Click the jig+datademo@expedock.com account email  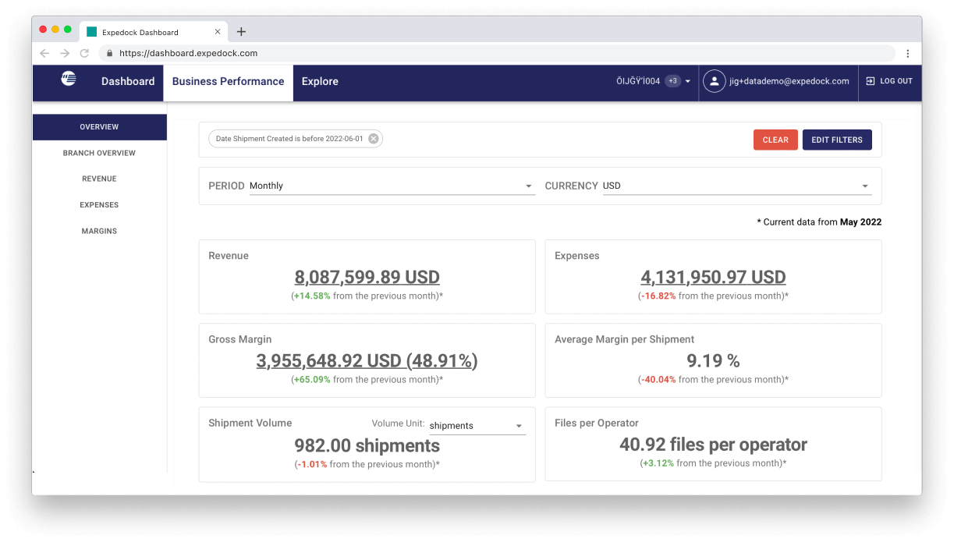[789, 81]
